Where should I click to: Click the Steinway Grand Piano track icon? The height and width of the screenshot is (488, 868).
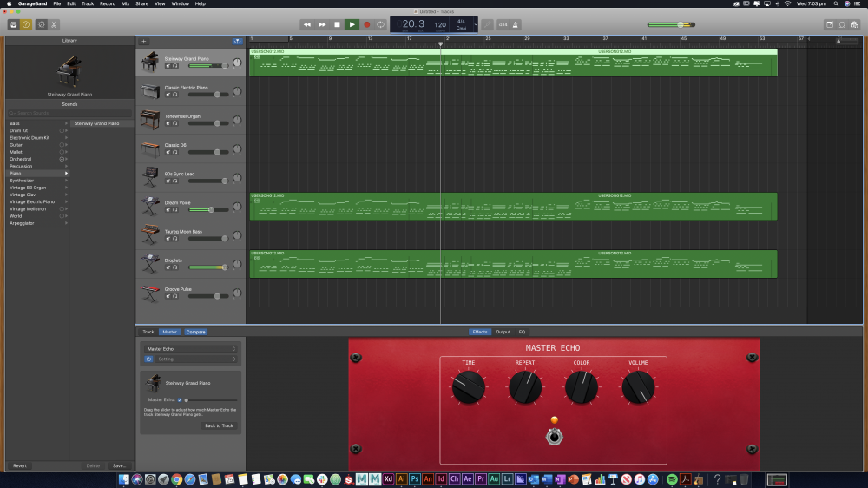click(x=149, y=62)
